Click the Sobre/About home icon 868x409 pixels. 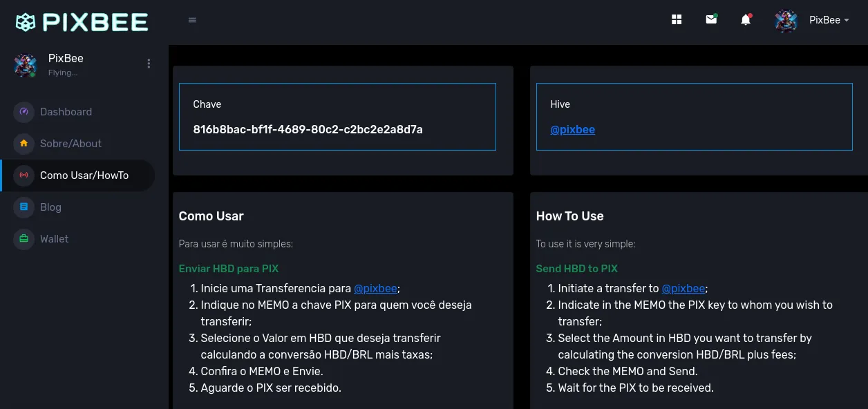click(23, 144)
